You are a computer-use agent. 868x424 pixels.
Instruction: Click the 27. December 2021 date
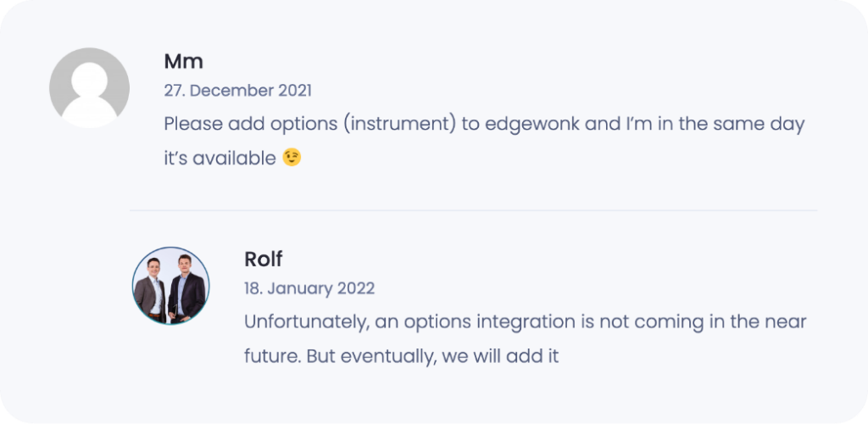pos(237,90)
